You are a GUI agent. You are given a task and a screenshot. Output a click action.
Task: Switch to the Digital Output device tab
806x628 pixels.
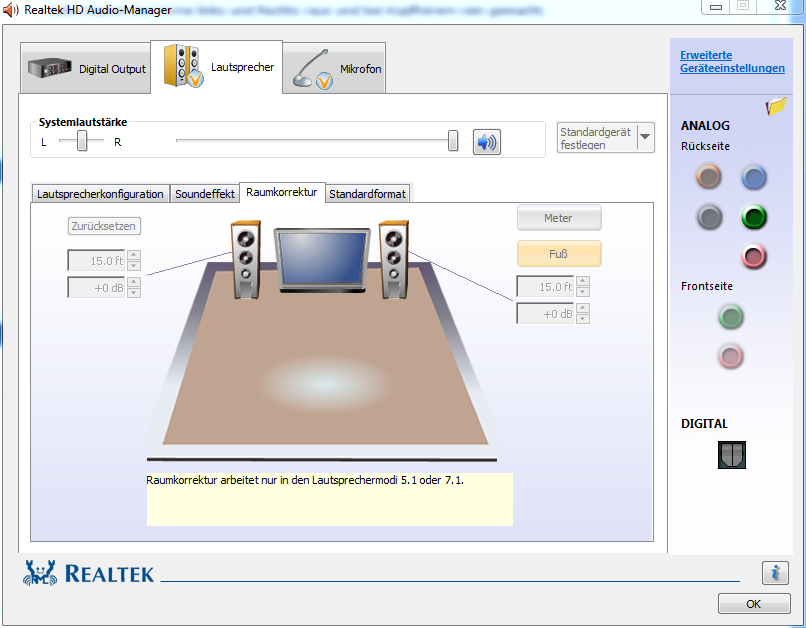pyautogui.click(x=86, y=68)
